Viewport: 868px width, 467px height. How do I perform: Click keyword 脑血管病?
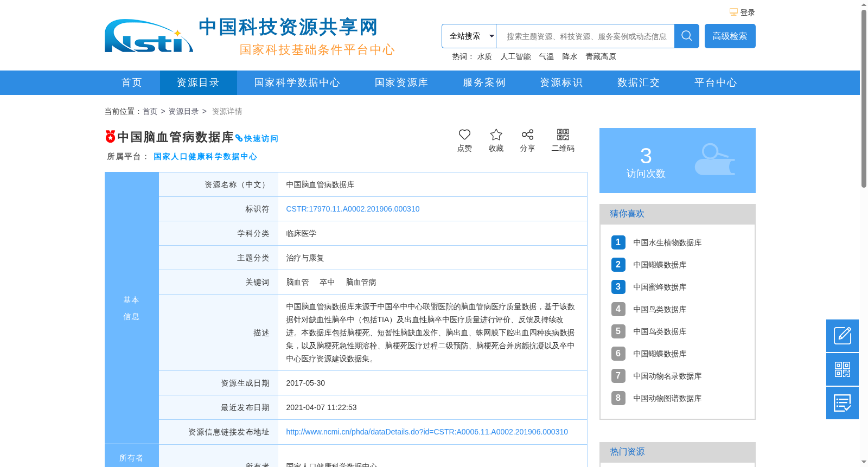coord(361,282)
